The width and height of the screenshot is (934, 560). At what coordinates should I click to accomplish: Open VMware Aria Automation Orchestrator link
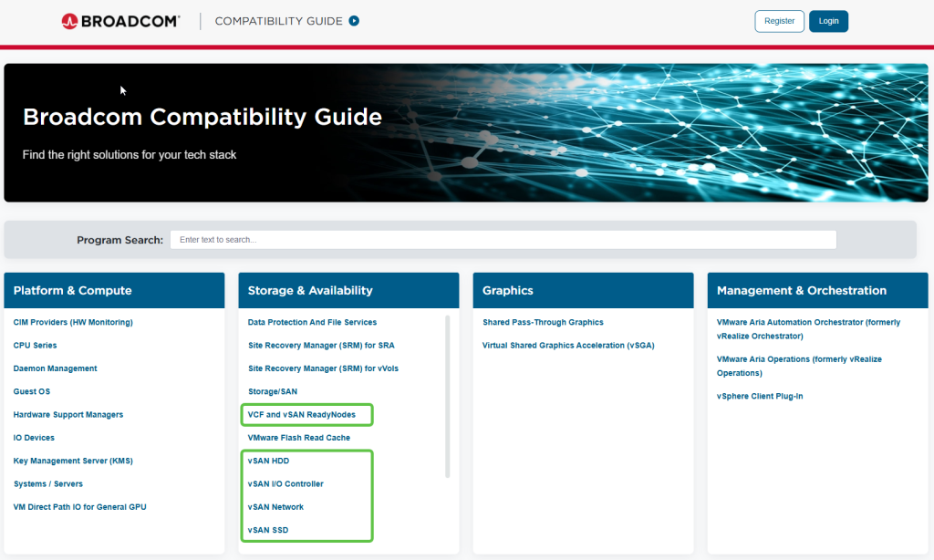click(x=808, y=329)
